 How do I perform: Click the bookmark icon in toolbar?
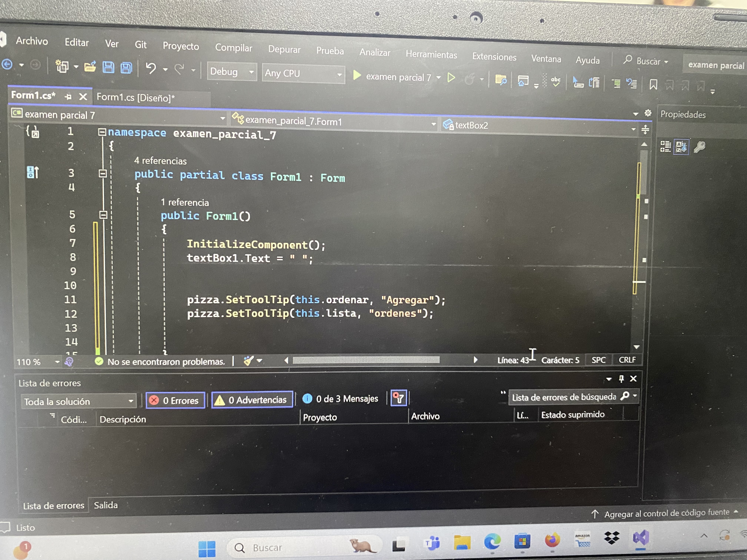tap(653, 84)
